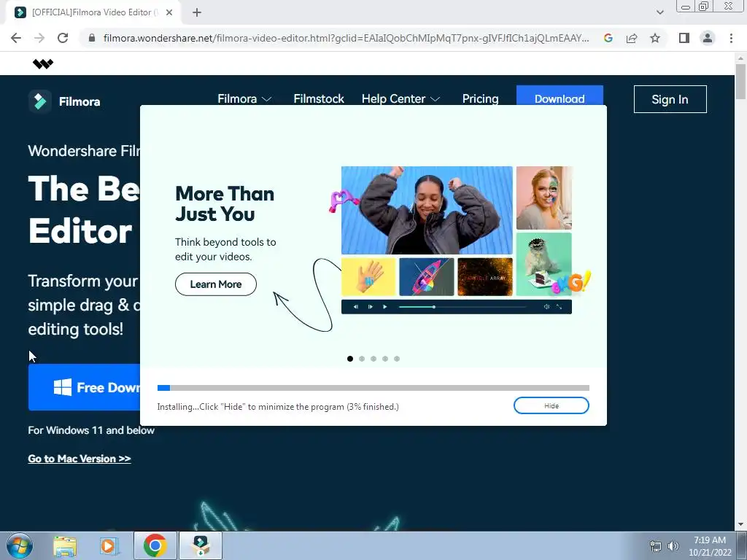Open Windows Explorer from the taskbar

coord(65,545)
